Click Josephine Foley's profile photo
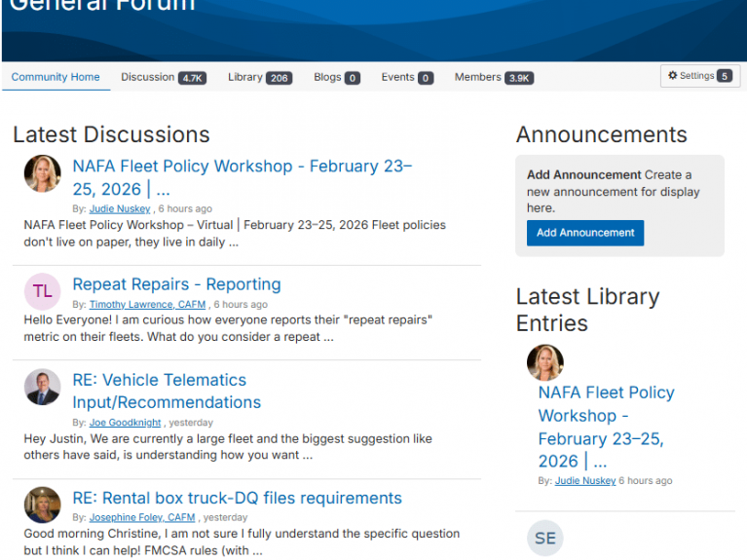 pos(43,504)
